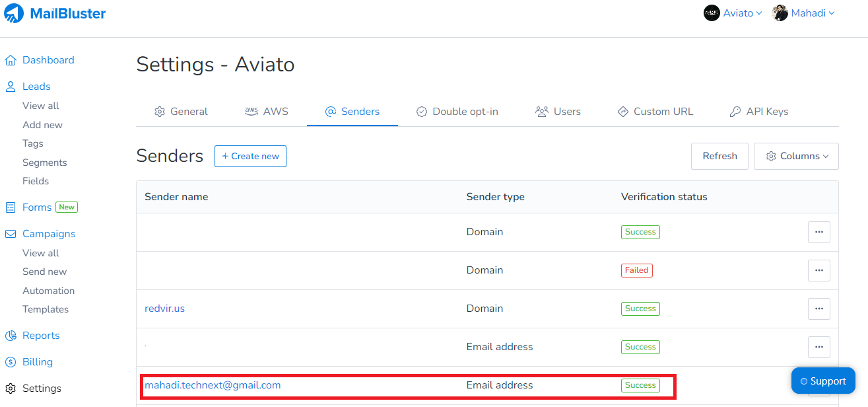Open the Double opt-in tab
Image resolution: width=868 pixels, height=407 pixels.
(x=457, y=112)
